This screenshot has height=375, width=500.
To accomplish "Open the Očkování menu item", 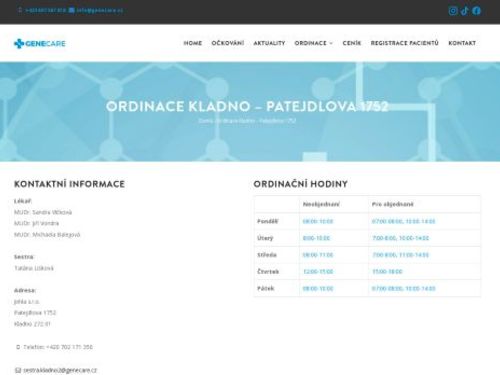I will pyautogui.click(x=228, y=43).
